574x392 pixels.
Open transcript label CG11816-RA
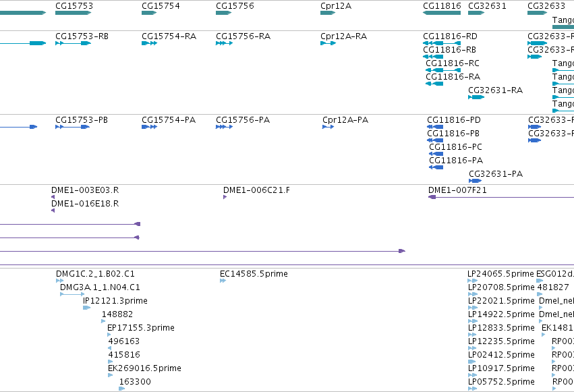click(x=453, y=77)
